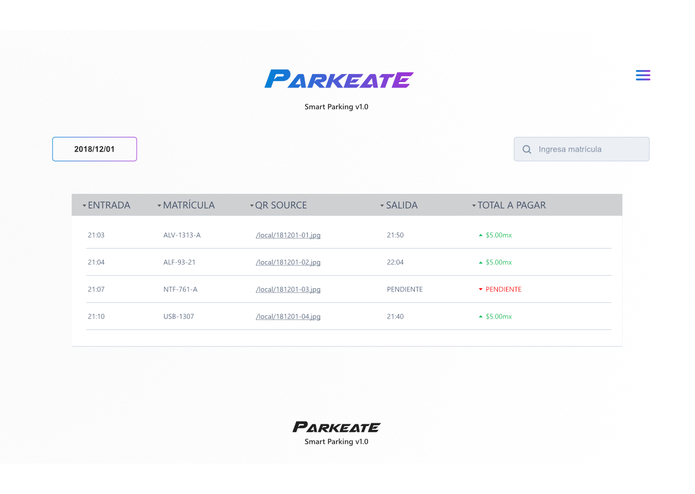Screen dimensions: 695x494
Task: Select plate ALV-1313-A
Action: 182,235
